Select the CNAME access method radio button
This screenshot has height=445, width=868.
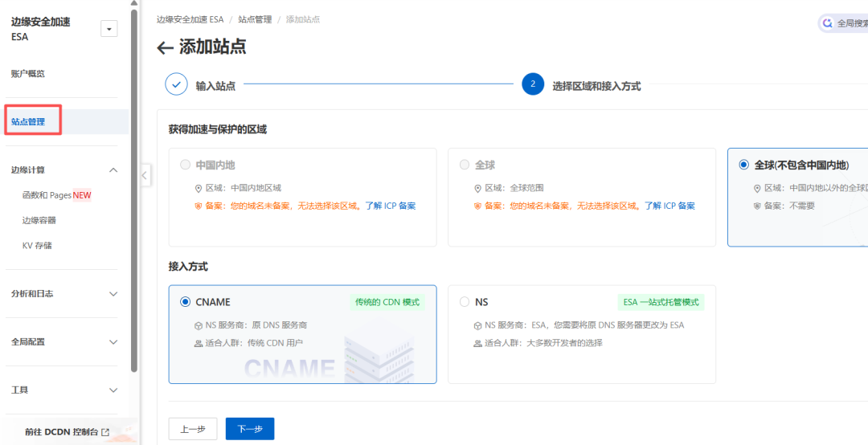tap(186, 302)
